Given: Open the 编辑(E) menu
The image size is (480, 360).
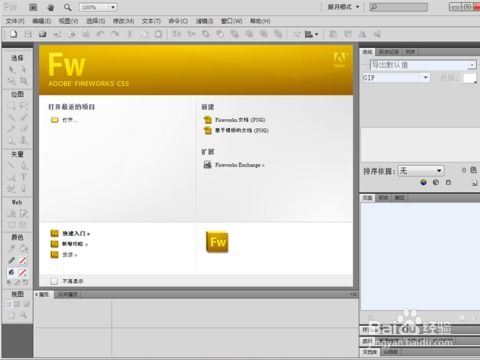Looking at the screenshot, I should tap(42, 21).
